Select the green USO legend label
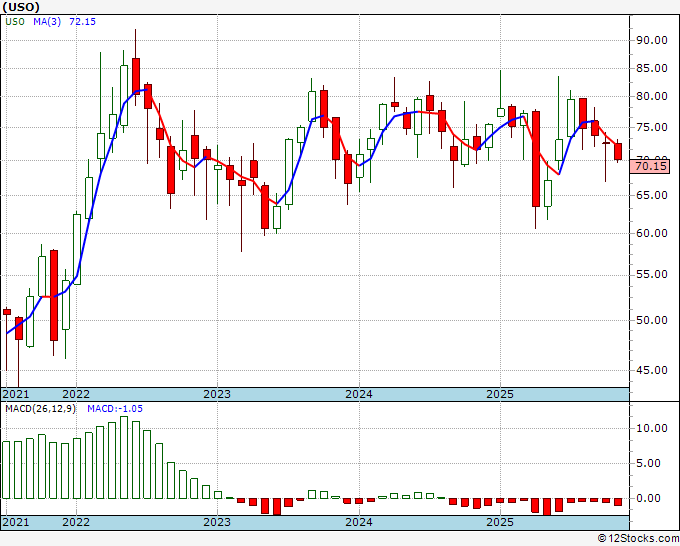680x546 pixels. (15, 22)
